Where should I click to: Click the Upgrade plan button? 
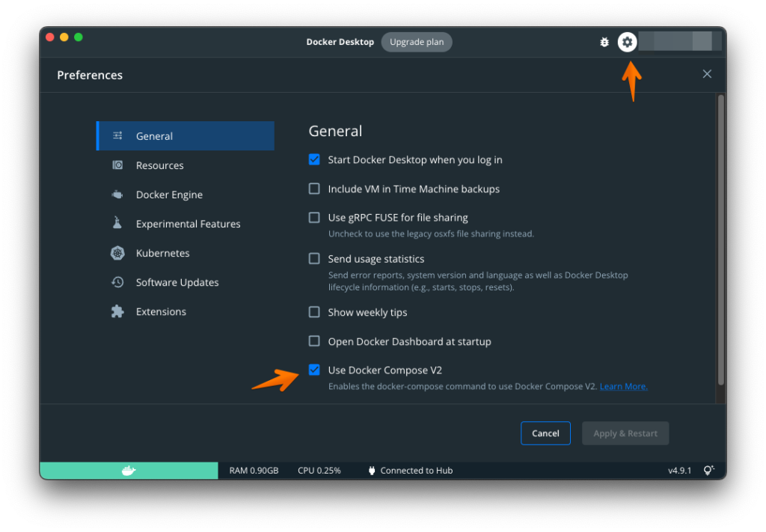417,42
